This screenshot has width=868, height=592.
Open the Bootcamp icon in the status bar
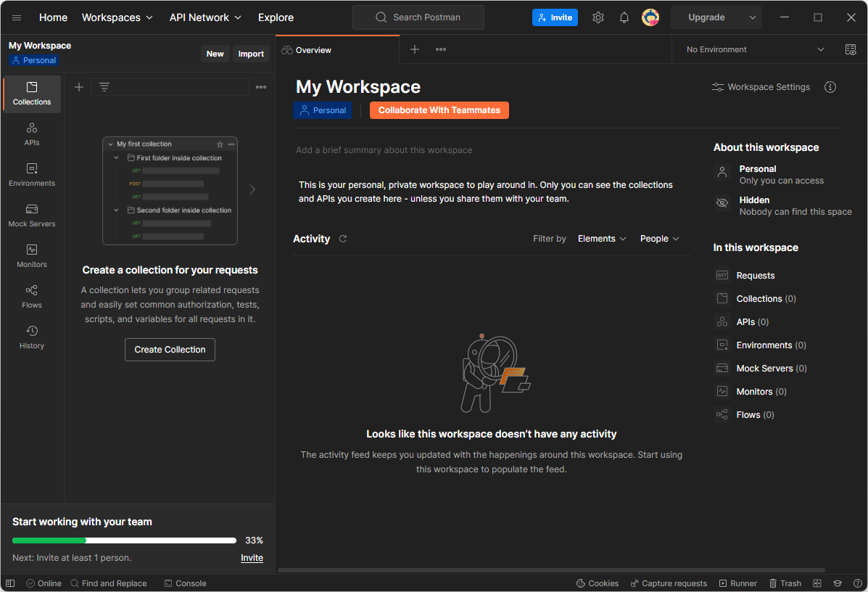[838, 583]
